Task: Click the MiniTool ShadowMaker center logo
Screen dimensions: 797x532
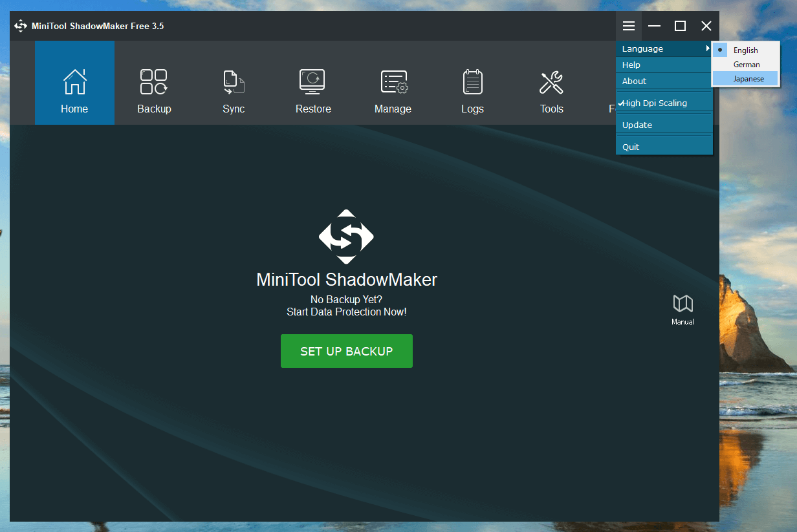Action: click(346, 237)
